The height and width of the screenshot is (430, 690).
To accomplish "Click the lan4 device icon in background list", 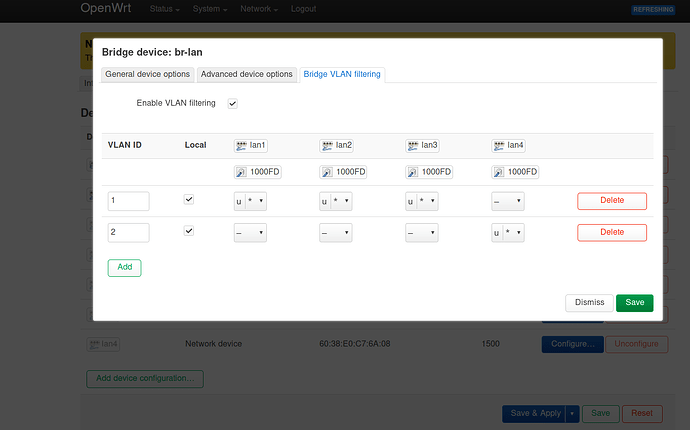I will [x=94, y=344].
